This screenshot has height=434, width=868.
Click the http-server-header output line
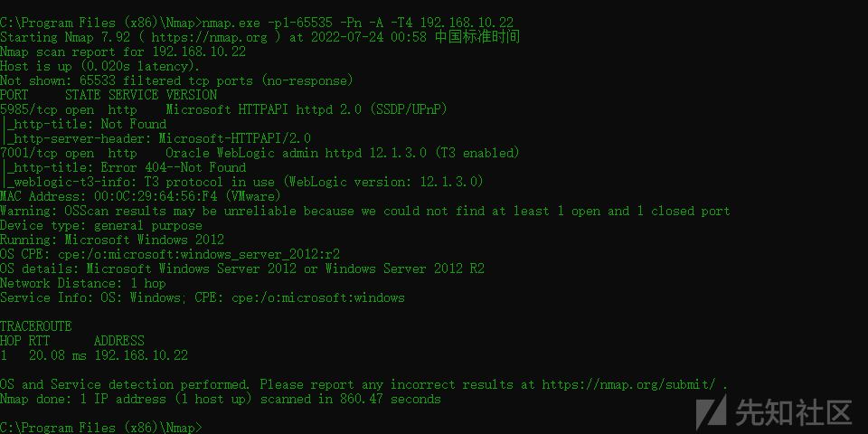(156, 138)
